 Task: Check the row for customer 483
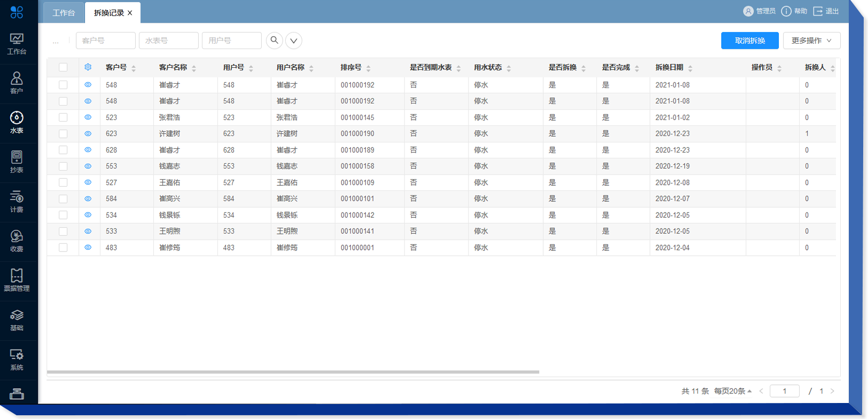(63, 248)
